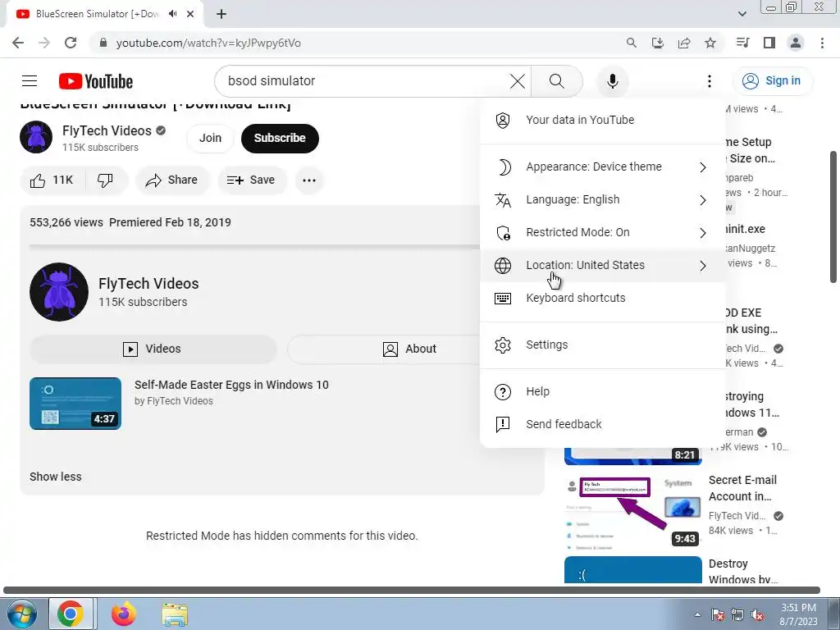840x630 pixels.
Task: Open Chrome media control icon
Action: click(x=743, y=43)
